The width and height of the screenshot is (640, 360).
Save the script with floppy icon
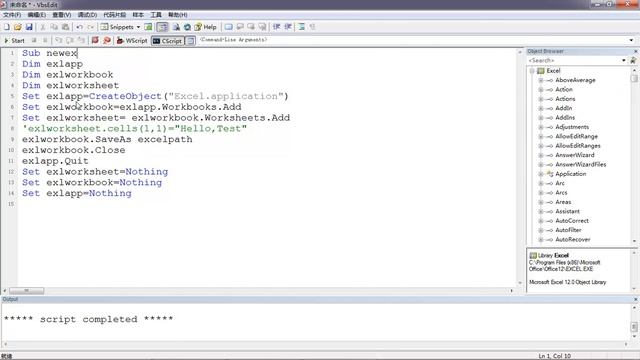29,27
